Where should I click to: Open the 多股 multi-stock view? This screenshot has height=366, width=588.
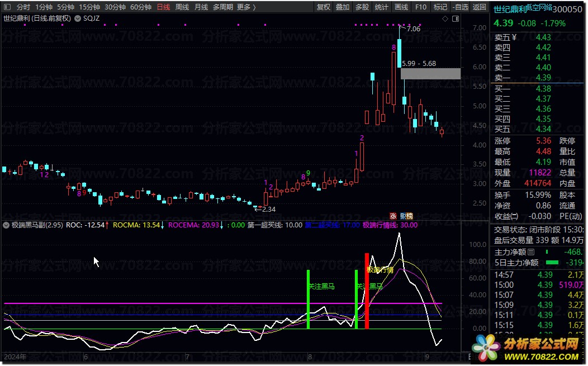click(x=362, y=7)
